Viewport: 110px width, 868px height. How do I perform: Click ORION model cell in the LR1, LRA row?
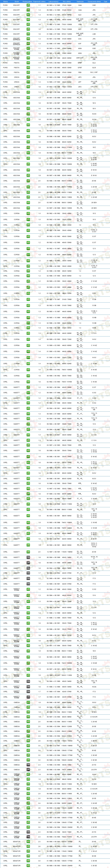pos(17,87)
